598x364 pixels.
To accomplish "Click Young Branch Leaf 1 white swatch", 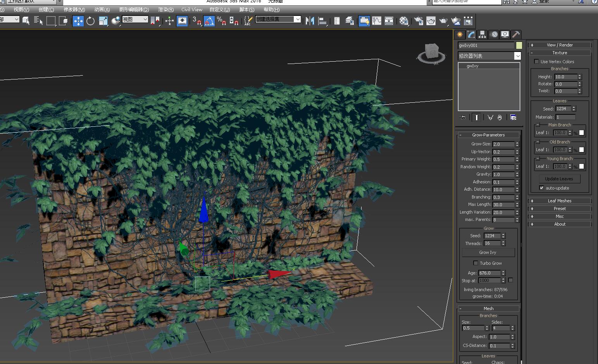I will tap(581, 166).
